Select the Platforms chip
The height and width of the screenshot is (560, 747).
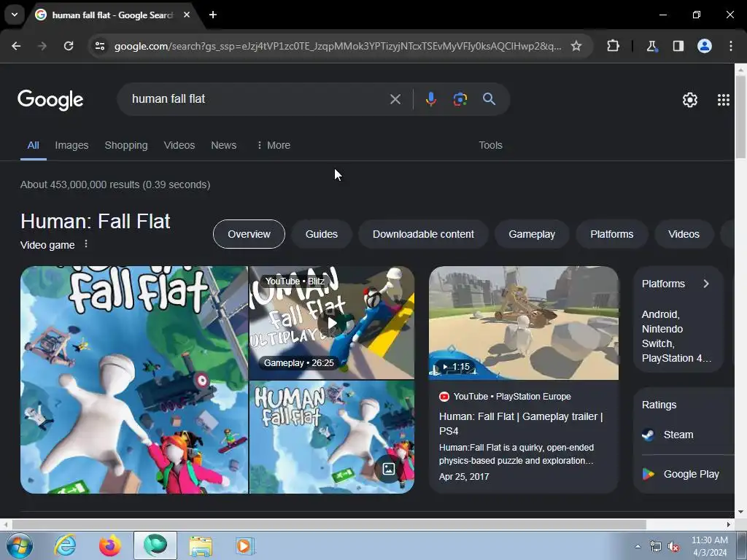612,234
